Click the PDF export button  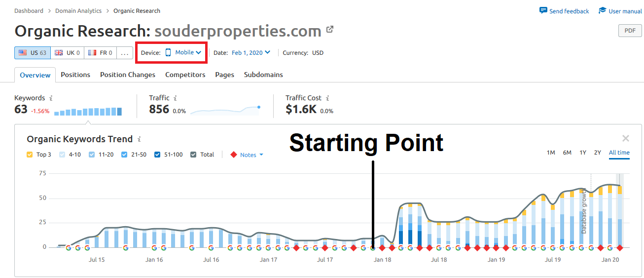click(630, 30)
